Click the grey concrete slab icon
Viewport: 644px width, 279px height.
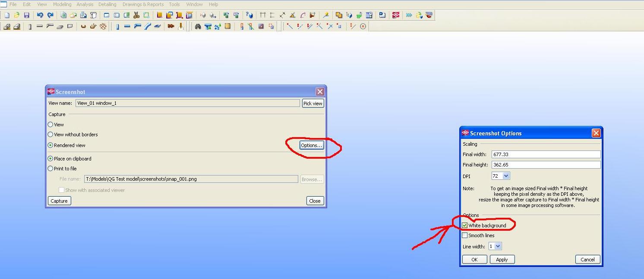point(60,26)
